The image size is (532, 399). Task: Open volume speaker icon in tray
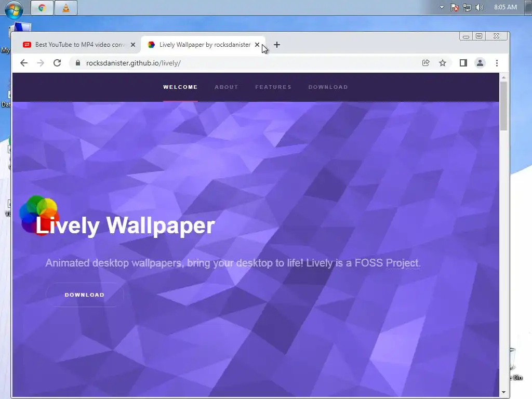coord(479,7)
